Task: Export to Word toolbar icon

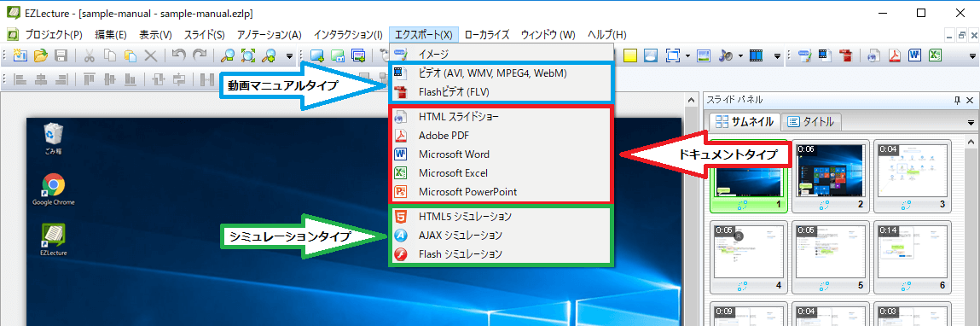Action: click(915, 55)
